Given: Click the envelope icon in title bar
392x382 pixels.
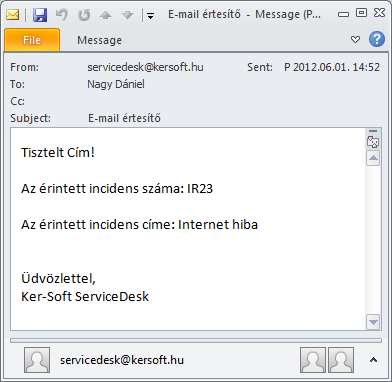Looking at the screenshot, I should pyautogui.click(x=13, y=15).
